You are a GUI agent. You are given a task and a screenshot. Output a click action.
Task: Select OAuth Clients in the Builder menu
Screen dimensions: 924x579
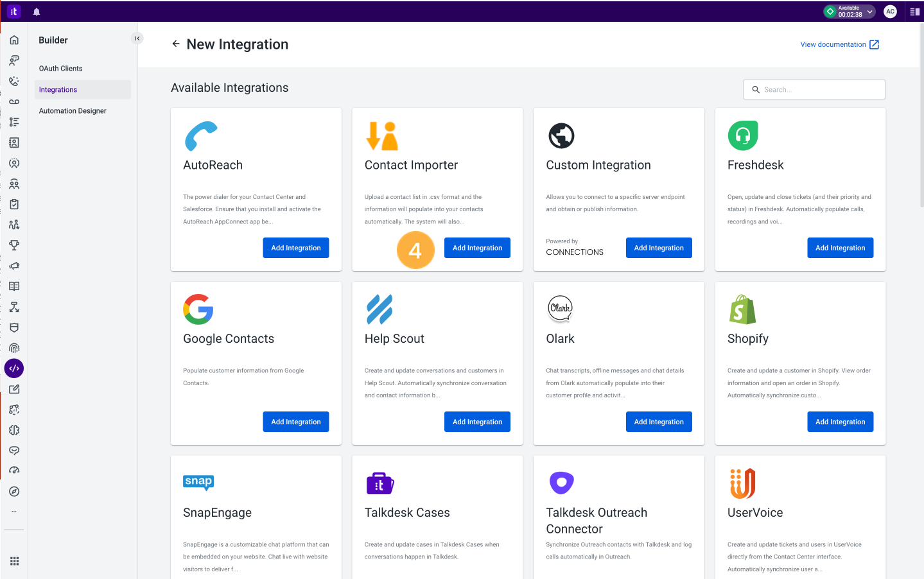(x=60, y=68)
